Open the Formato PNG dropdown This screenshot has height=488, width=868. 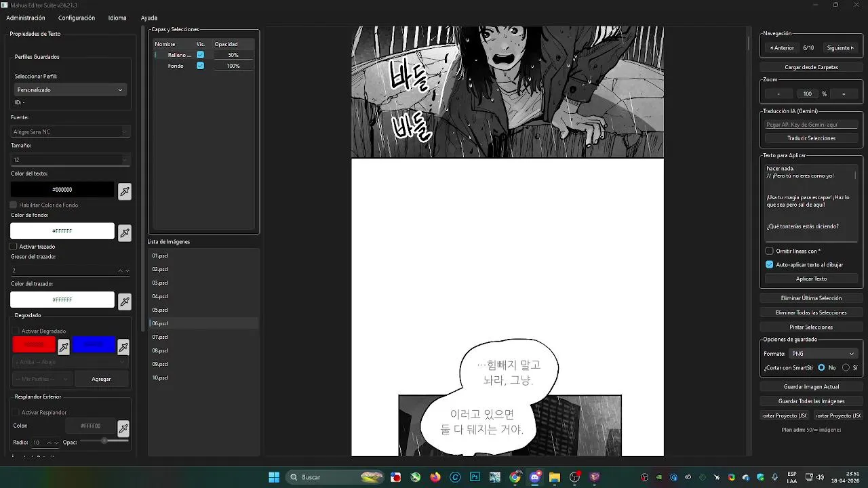pyautogui.click(x=824, y=354)
